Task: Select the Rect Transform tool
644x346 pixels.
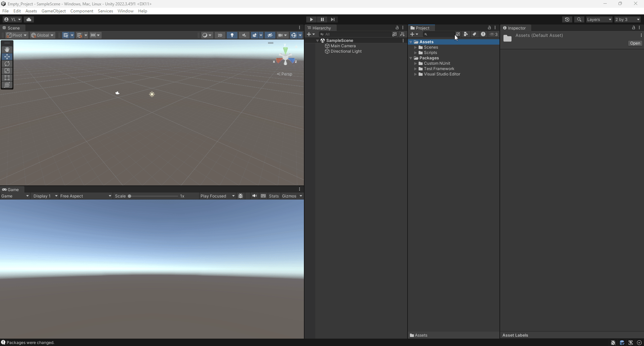Action: (7, 78)
